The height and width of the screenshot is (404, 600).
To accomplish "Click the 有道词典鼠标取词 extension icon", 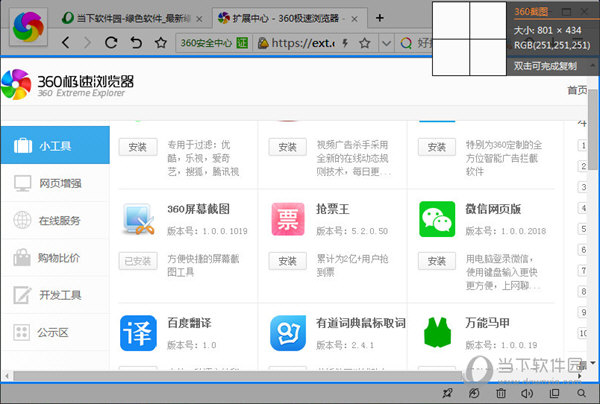I will [x=288, y=333].
